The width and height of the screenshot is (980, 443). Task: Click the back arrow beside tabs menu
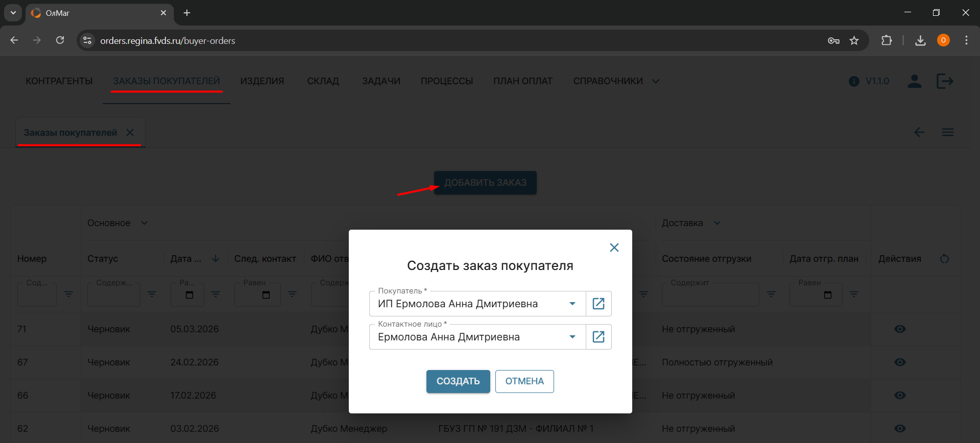(x=919, y=133)
